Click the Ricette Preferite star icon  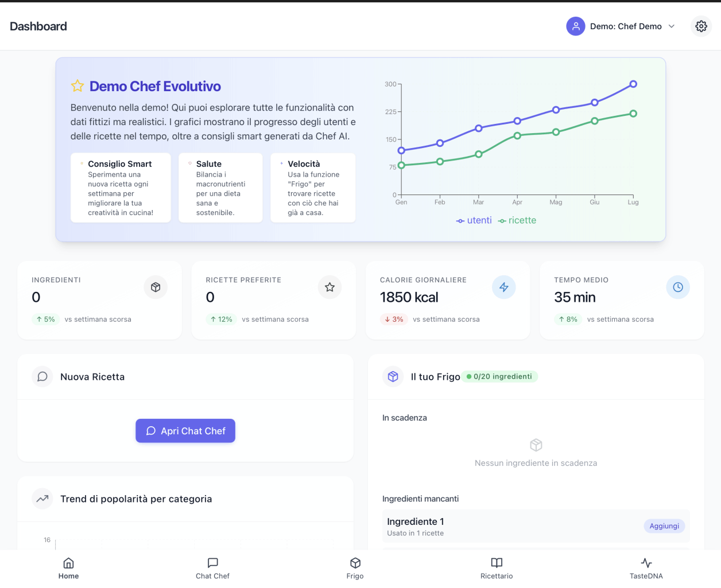(x=330, y=287)
